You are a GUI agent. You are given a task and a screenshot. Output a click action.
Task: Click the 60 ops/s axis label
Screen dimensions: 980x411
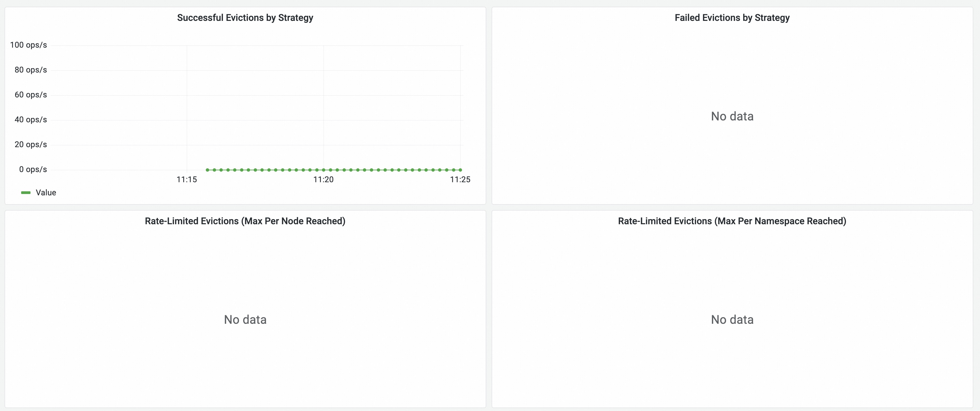click(31, 95)
